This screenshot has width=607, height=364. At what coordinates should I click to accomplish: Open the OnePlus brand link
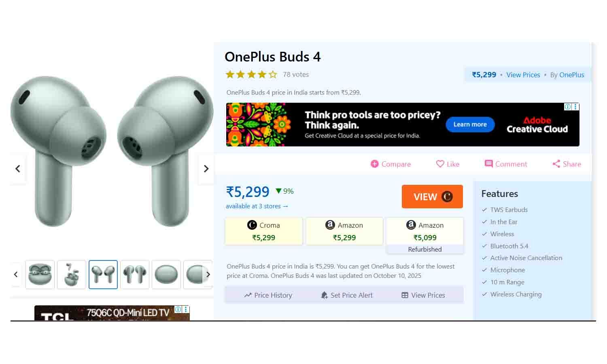pos(571,75)
